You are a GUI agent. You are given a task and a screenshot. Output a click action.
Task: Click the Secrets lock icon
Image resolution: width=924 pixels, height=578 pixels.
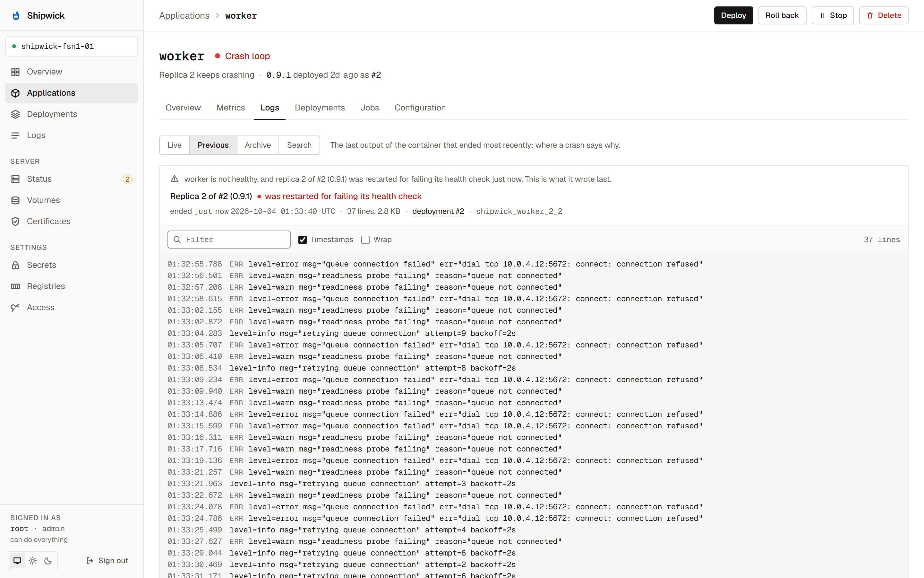[x=15, y=265]
